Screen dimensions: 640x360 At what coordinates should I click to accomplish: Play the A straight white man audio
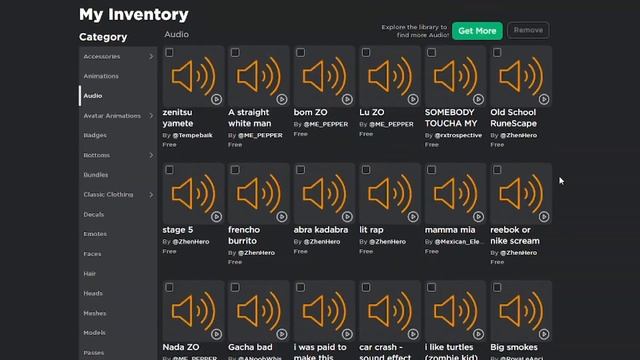282,99
